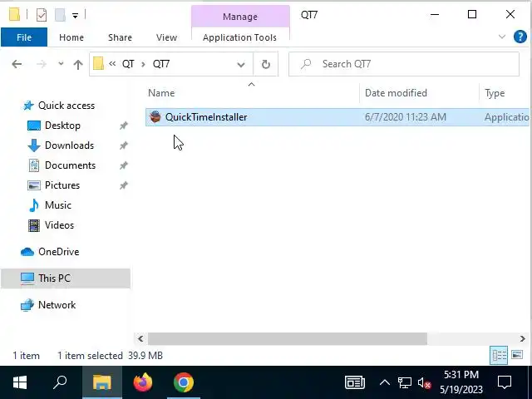
Task: Open News and interests taskbar icon
Action: tap(355, 382)
